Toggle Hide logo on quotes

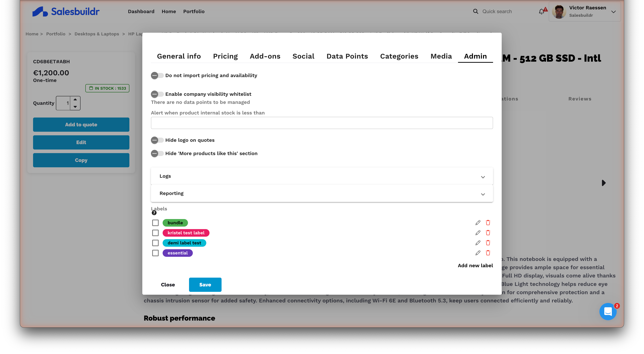pos(157,140)
